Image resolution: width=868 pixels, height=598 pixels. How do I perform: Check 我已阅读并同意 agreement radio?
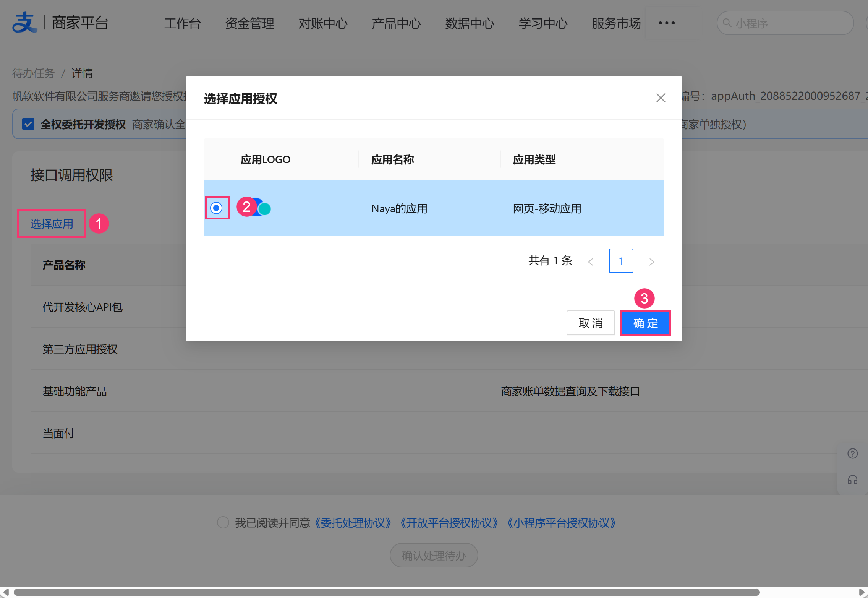[x=223, y=522]
